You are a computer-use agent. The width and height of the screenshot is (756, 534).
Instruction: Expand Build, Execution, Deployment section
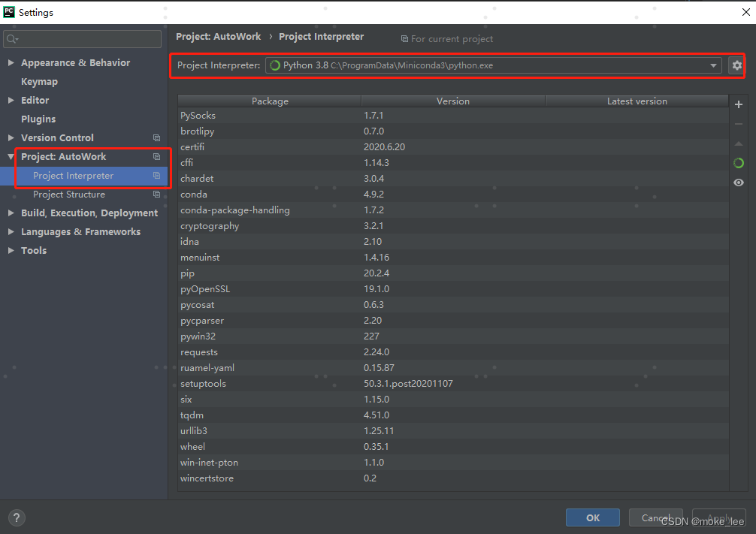coord(11,213)
